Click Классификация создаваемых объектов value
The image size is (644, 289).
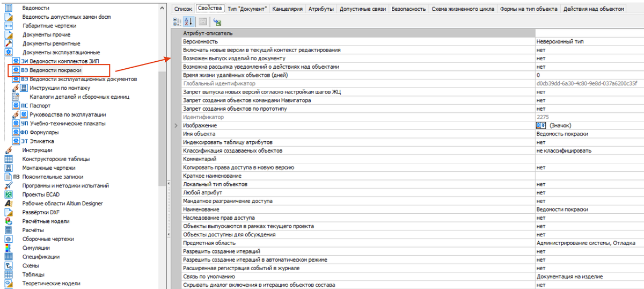coord(589,150)
